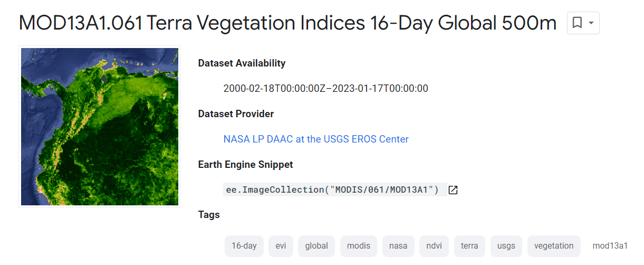The image size is (644, 265).
Task: Open NASA LP DAAC at USGS EROS link
Action: click(316, 139)
